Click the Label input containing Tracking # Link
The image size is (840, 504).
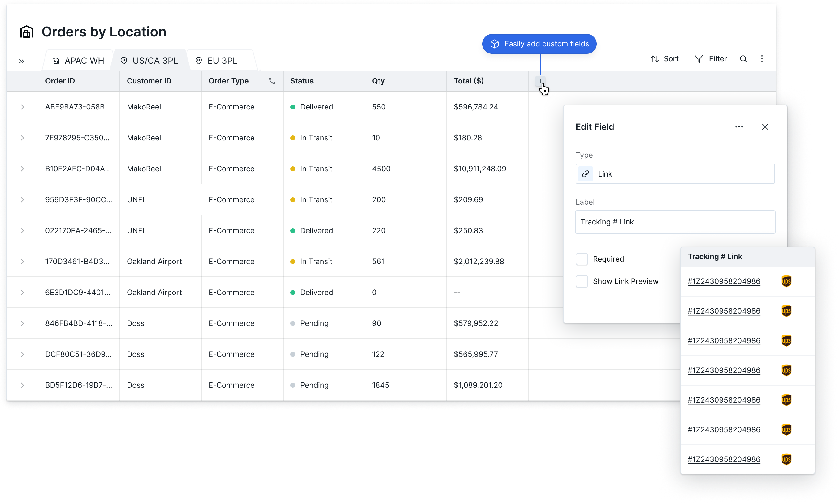(675, 222)
